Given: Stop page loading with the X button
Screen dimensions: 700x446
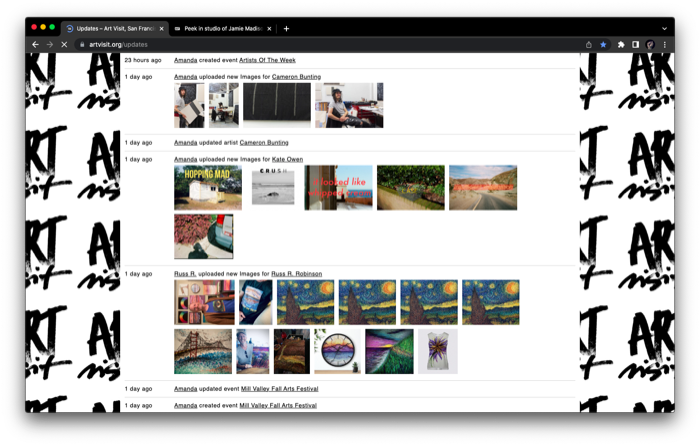Looking at the screenshot, I should [x=64, y=45].
